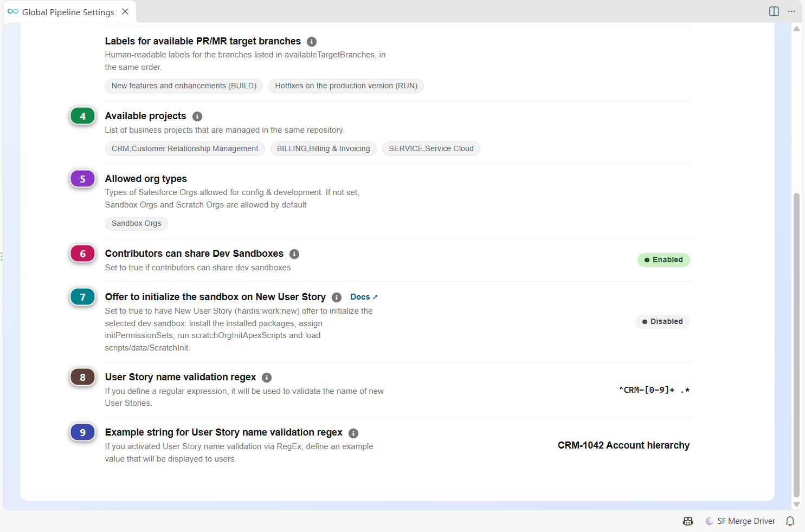Screen dimensions: 805x532
Task: Click info icon beside Offer to initialize the sandbox
Action: 337,297
